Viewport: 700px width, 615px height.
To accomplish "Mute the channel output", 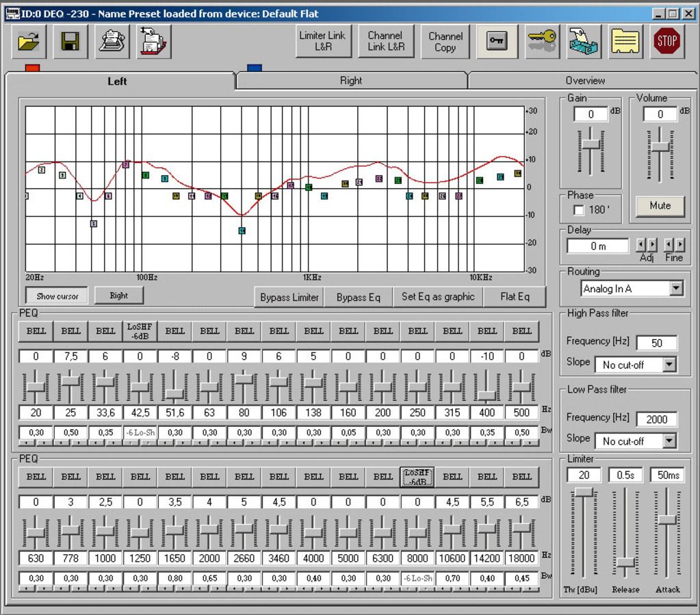I will pos(659,206).
